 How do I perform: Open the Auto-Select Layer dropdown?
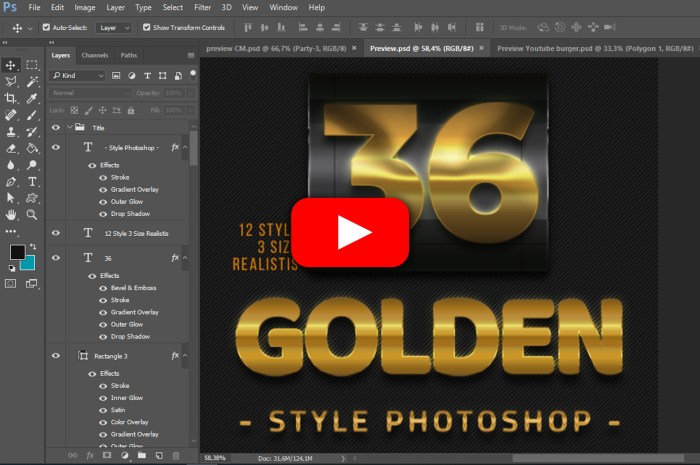pos(113,27)
